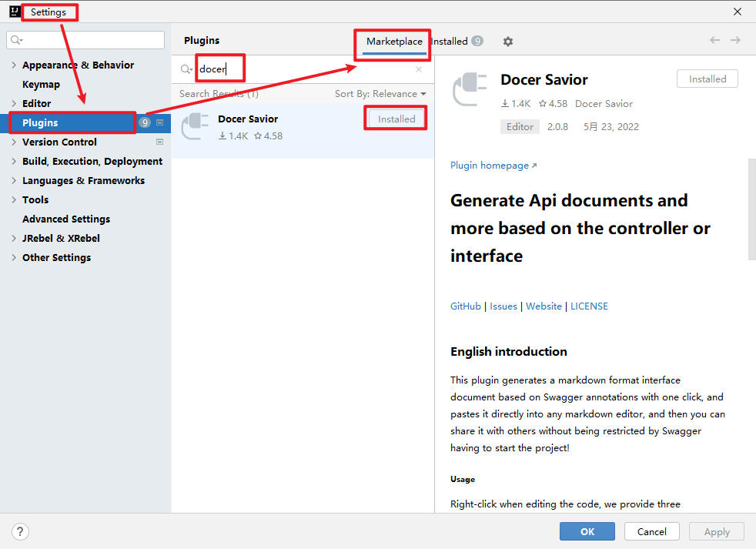Image resolution: width=756 pixels, height=549 pixels.
Task: Go forward with the right arrow
Action: [735, 40]
